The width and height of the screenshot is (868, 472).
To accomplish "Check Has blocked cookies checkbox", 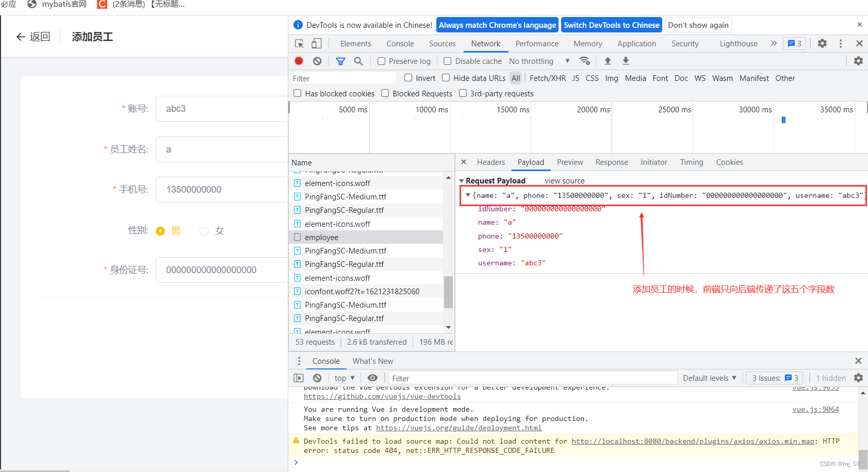I will coord(297,93).
